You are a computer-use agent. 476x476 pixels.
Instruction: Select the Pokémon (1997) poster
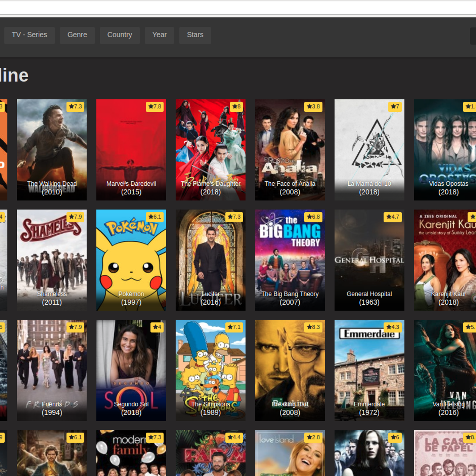[x=131, y=260]
